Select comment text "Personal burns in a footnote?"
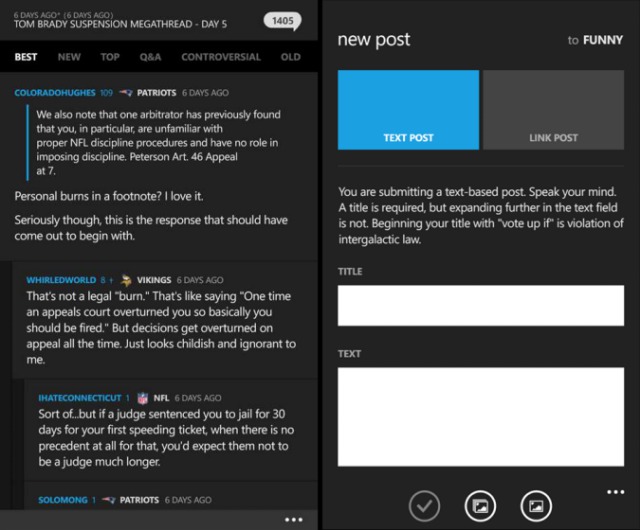Viewport: 640px width, 530px height. (88, 196)
